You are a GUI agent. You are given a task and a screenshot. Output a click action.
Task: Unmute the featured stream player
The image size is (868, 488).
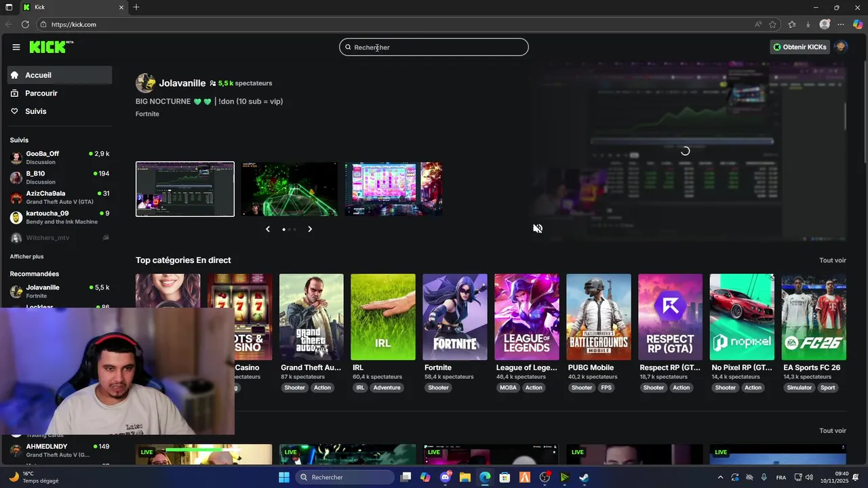point(538,228)
